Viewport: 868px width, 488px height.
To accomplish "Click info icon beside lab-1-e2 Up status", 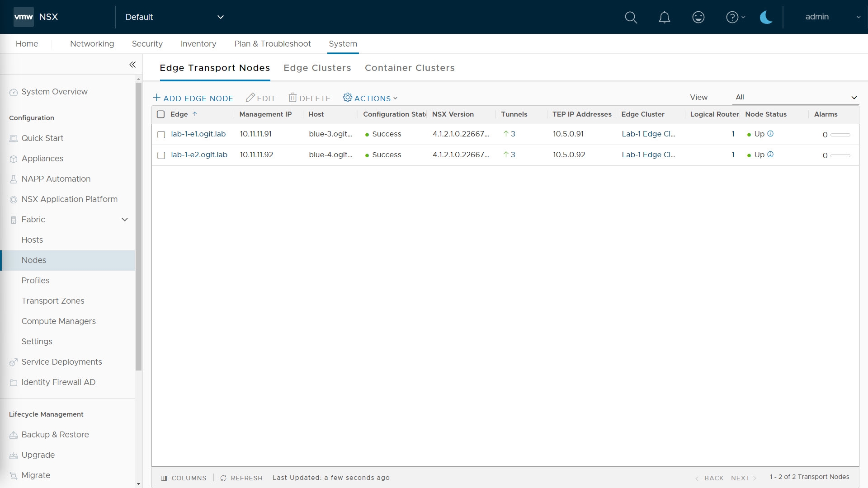I will tap(770, 155).
